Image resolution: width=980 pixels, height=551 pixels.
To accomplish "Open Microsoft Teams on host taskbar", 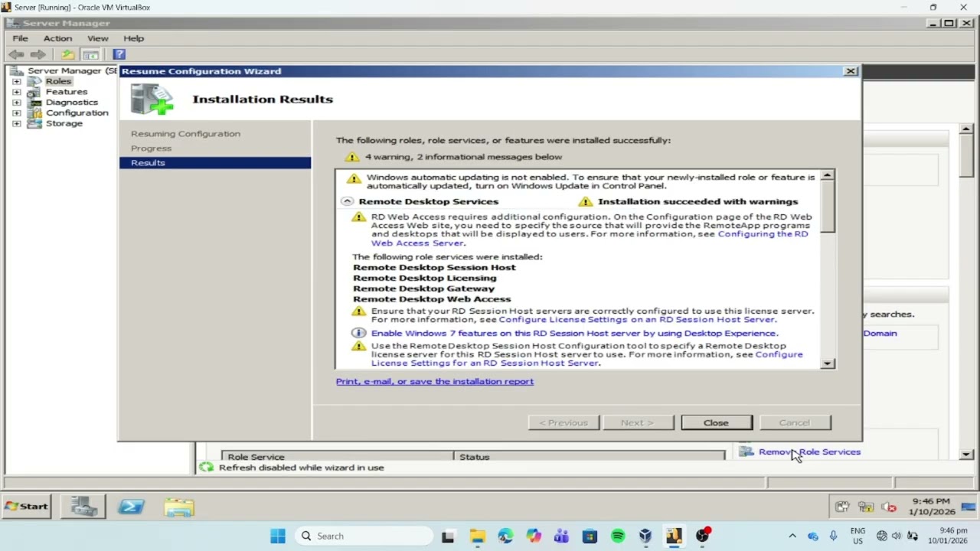I will point(561,536).
